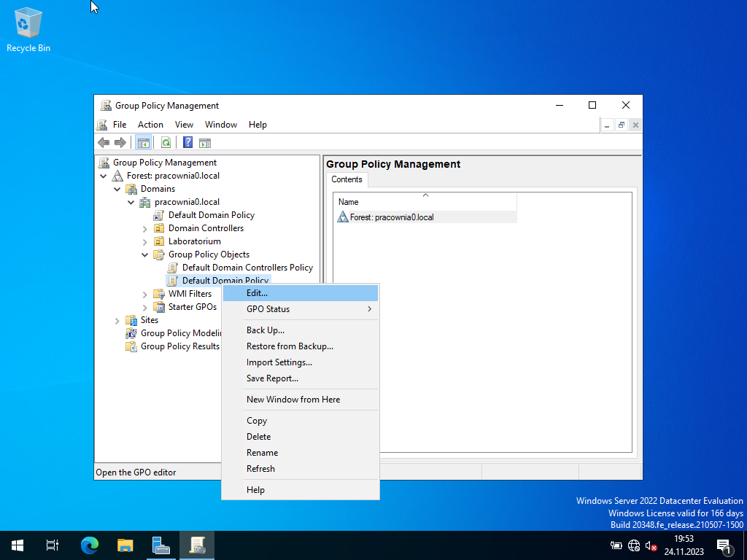
Task: Choose Help at the bottom of the context menu
Action: click(301, 490)
